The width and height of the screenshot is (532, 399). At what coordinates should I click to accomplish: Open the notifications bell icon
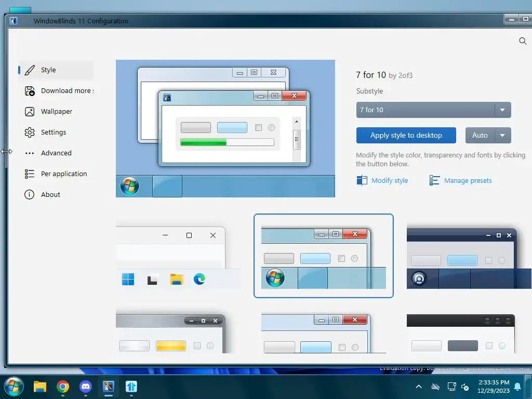pyautogui.click(x=518, y=387)
